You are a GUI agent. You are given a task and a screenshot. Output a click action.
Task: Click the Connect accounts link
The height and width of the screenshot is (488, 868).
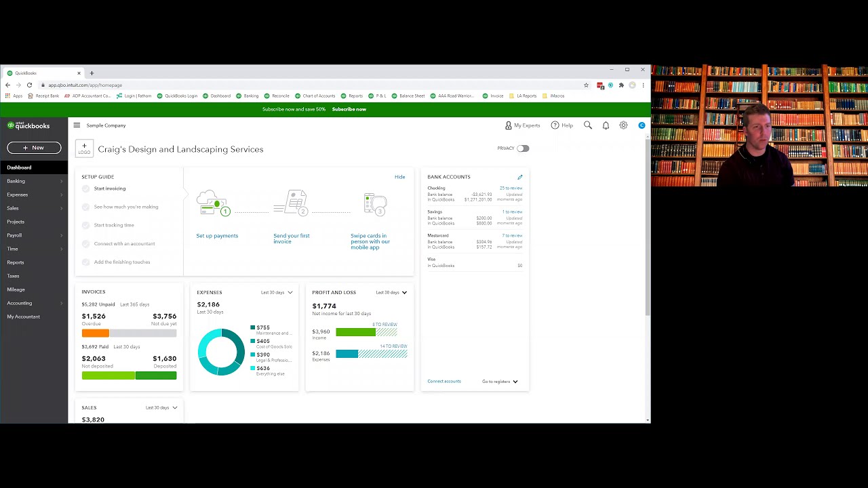coord(444,382)
